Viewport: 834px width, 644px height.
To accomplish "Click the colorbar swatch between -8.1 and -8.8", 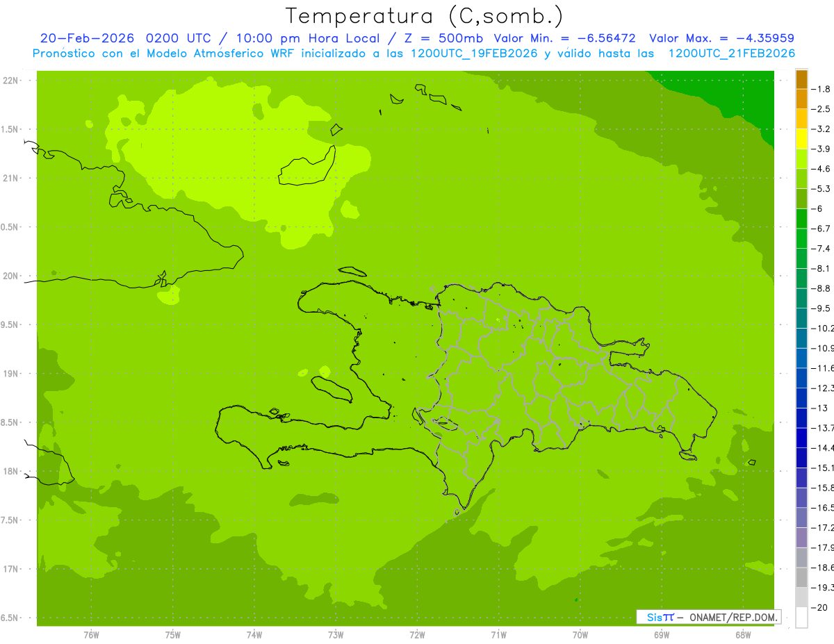I will (801, 278).
